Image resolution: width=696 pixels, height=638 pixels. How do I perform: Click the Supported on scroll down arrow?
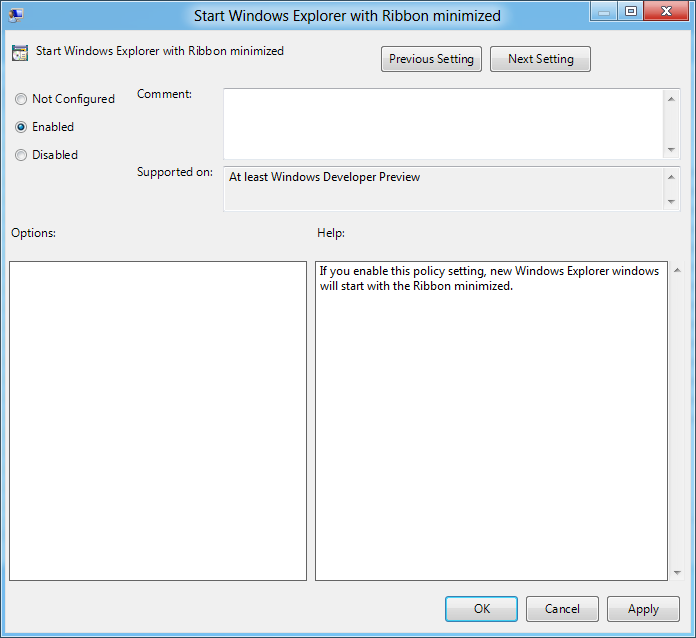[x=671, y=202]
